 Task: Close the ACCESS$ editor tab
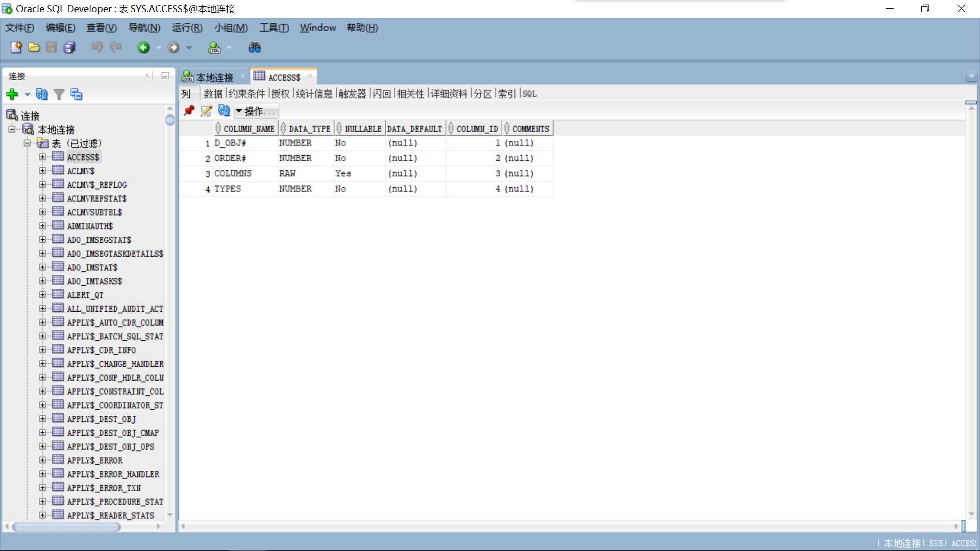click(310, 76)
